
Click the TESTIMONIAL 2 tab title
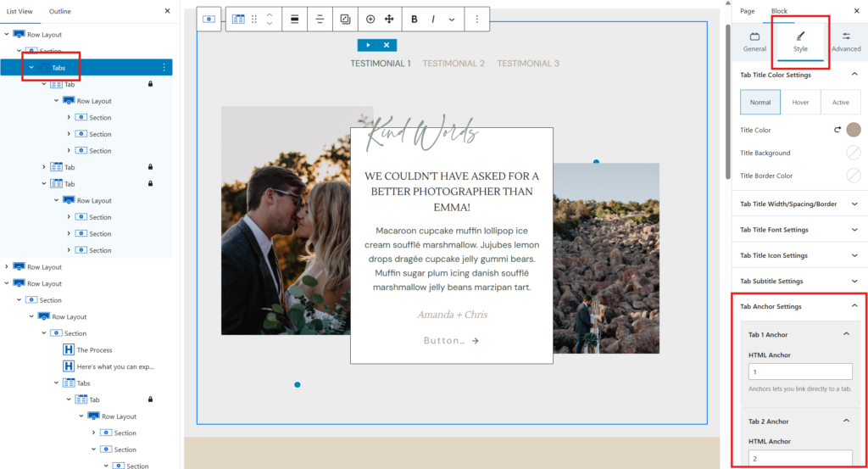pos(453,64)
